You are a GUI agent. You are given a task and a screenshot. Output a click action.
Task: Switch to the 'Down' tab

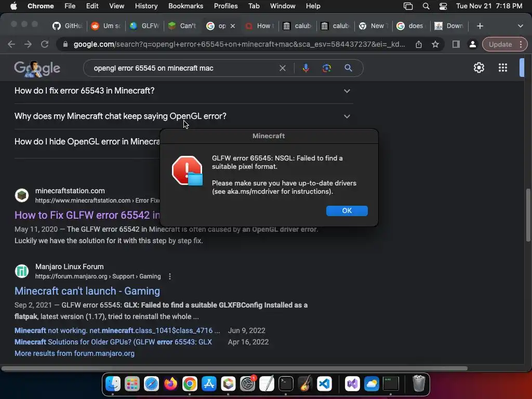pyautogui.click(x=449, y=26)
